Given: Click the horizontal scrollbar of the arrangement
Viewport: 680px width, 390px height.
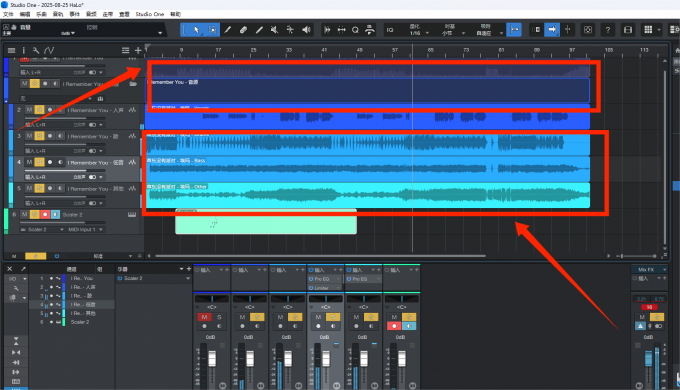Looking at the screenshot, I should pyautogui.click(x=320, y=256).
